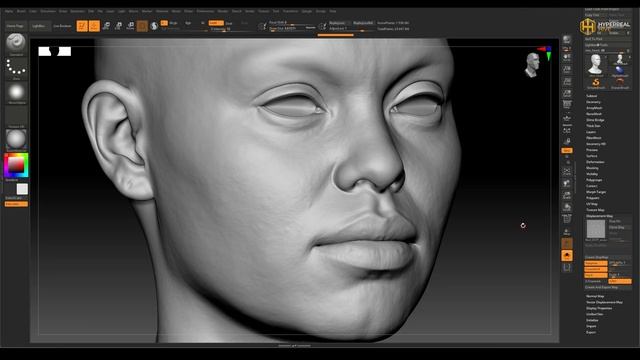
Task: Toggle the Zadd mode
Action: pos(216,23)
